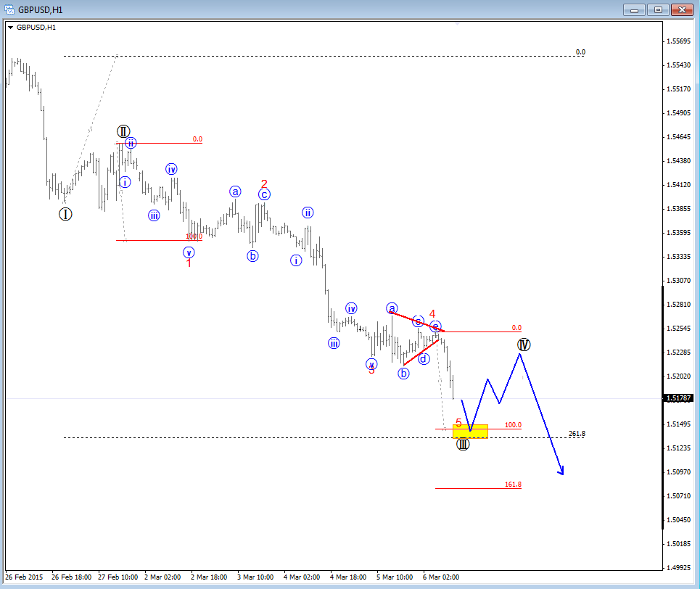
Task: Click the red wave 5 label
Action: (458, 423)
